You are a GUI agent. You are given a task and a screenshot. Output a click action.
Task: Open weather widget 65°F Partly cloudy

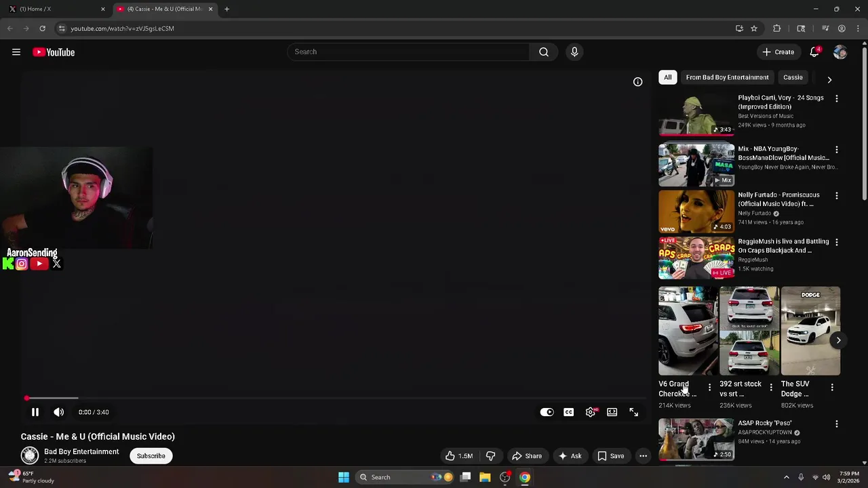31,477
